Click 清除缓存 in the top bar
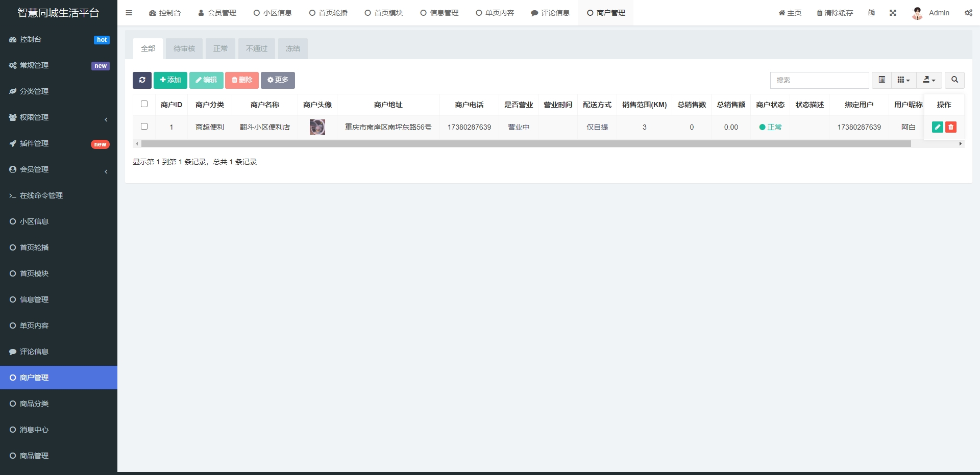 tap(835, 13)
